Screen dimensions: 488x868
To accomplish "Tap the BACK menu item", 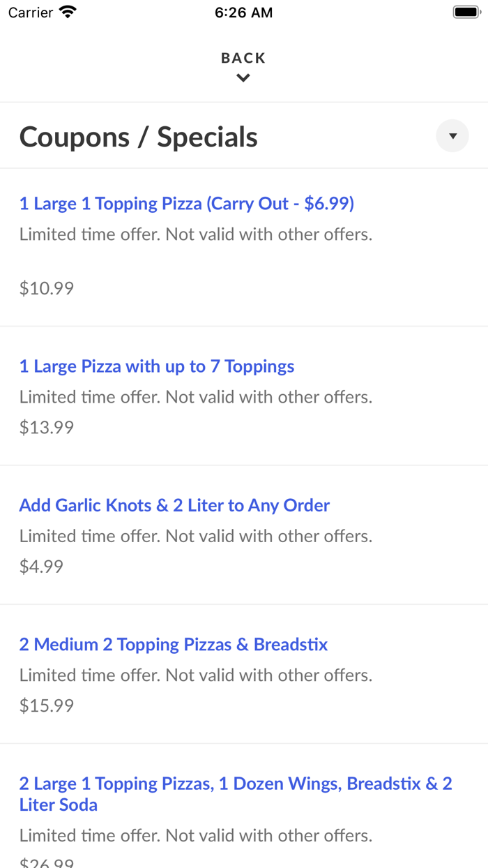I will coord(243,58).
